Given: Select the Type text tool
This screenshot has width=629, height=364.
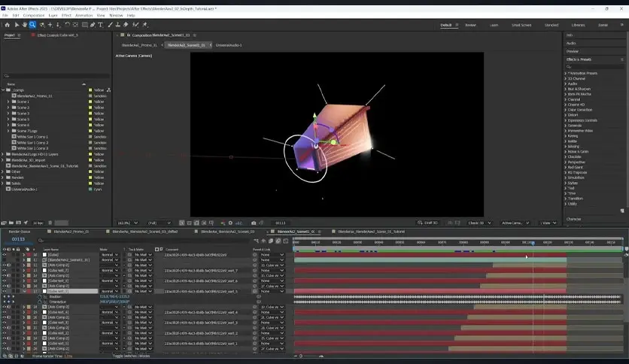Looking at the screenshot, I should pyautogui.click(x=100, y=25).
